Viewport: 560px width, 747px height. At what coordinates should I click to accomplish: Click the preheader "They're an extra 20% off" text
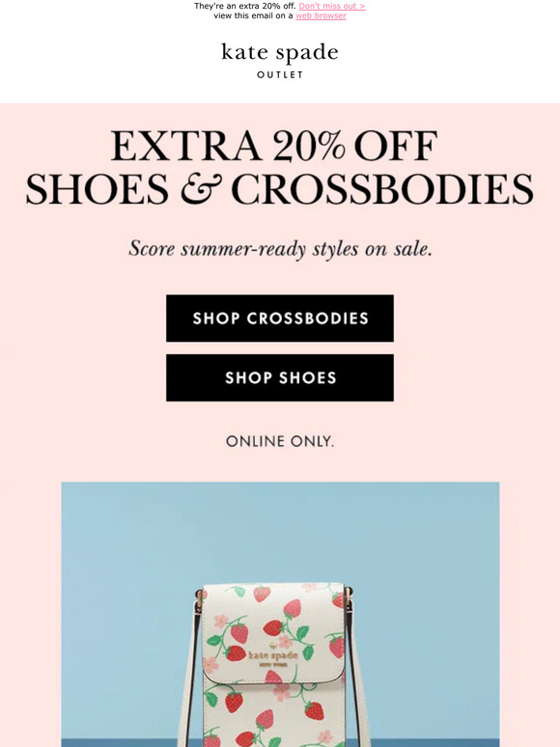coord(245,6)
